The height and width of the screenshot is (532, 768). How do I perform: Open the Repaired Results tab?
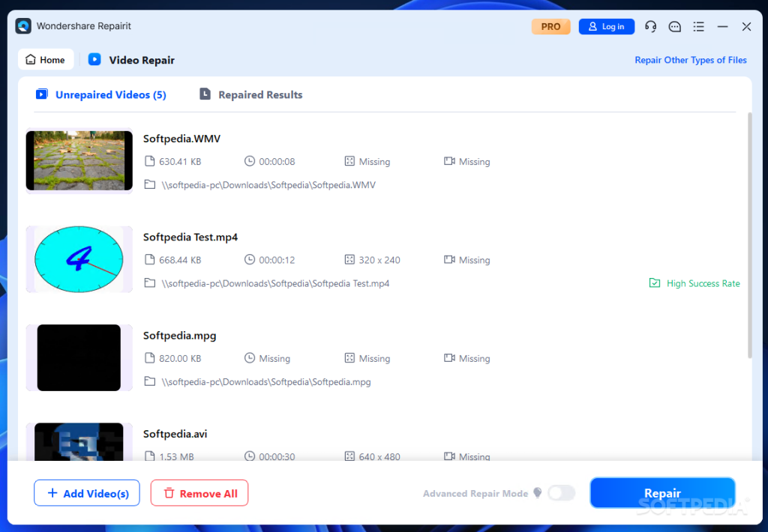pyautogui.click(x=250, y=94)
